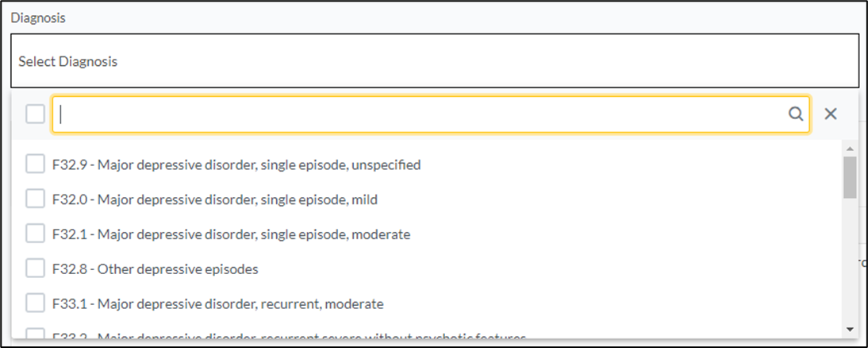Image resolution: width=868 pixels, height=348 pixels.
Task: Click the Diagnosis field label
Action: click(x=38, y=17)
